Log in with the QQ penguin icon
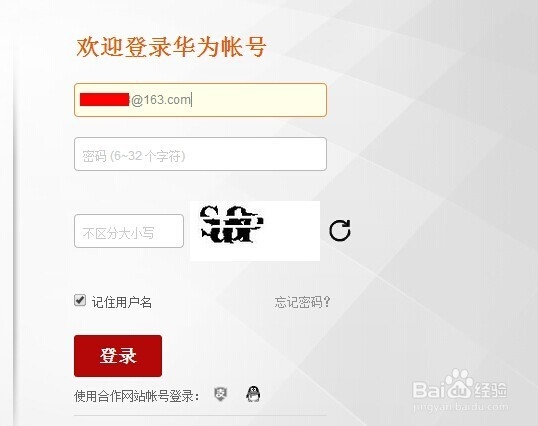This screenshot has width=538, height=426. pyautogui.click(x=253, y=394)
